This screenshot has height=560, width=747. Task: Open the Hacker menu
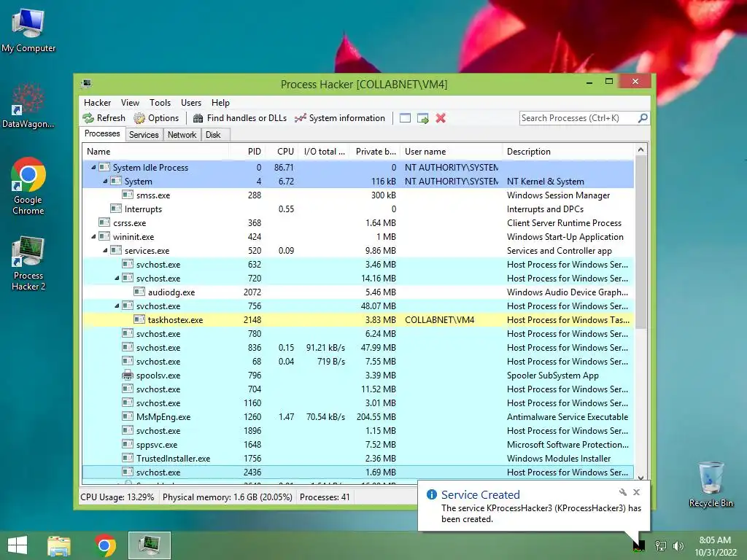pos(97,102)
